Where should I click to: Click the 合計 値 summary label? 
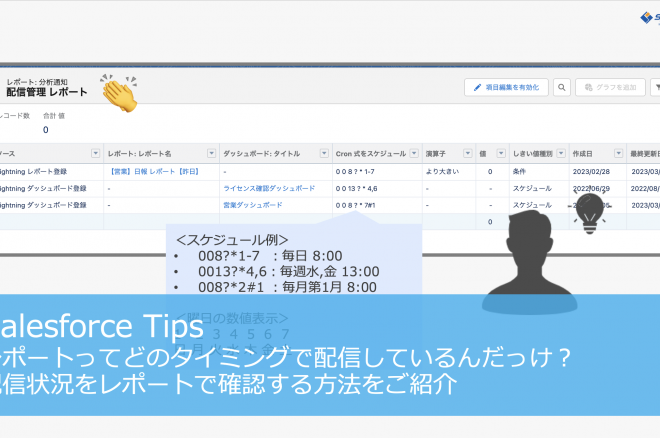click(54, 116)
